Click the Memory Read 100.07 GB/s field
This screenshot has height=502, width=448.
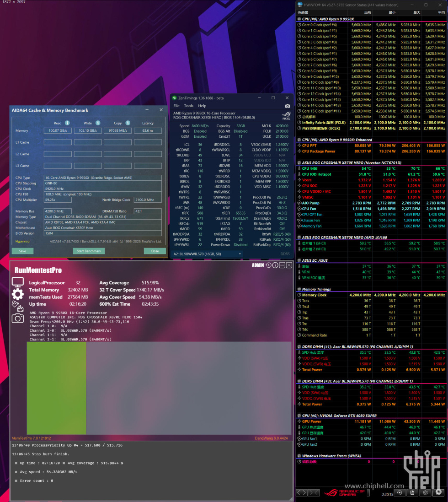(x=58, y=130)
